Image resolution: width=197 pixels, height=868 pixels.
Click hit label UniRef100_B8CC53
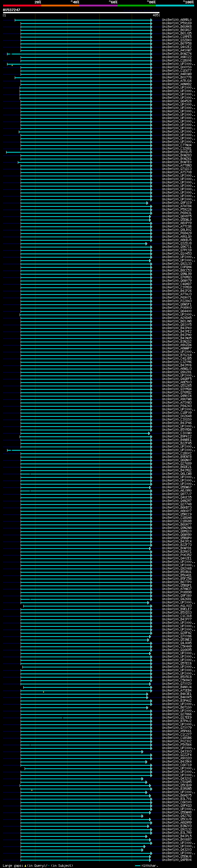177,271
